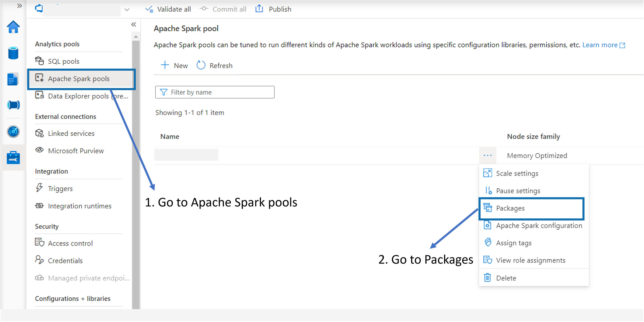Open the workspace dropdown chevron
Screen dimensions: 644x322
point(127,10)
